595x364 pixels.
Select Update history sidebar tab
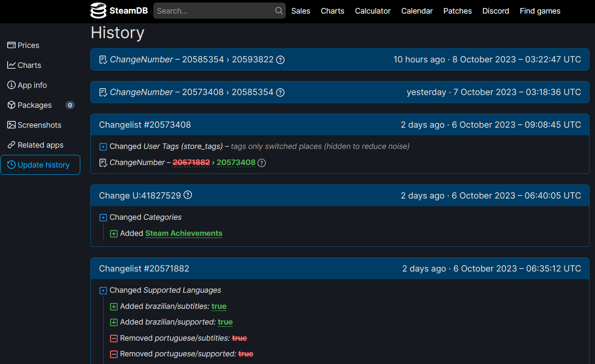click(40, 165)
